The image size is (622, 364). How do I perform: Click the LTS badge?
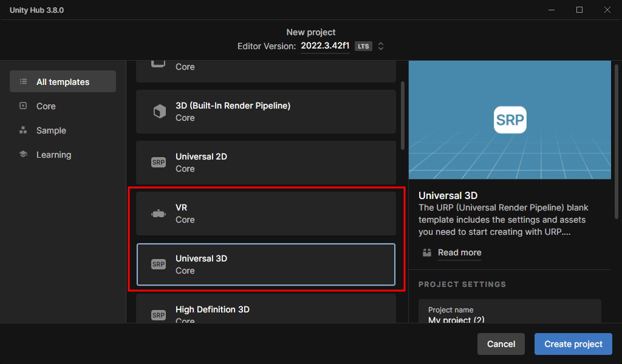coord(363,46)
